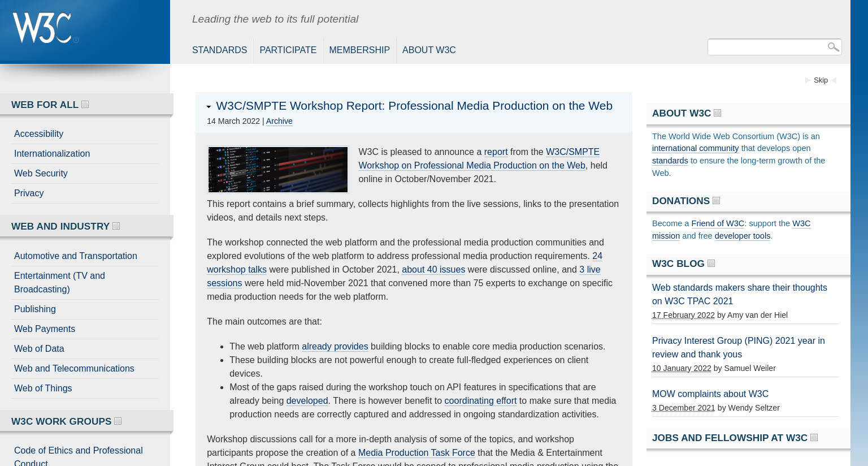Open Web and Telecommunications
The height and width of the screenshot is (466, 868).
click(74, 369)
